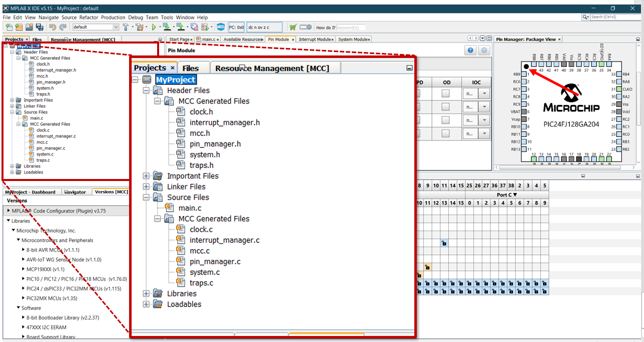Expand PIC32MX MCUs library entry

click(24, 298)
